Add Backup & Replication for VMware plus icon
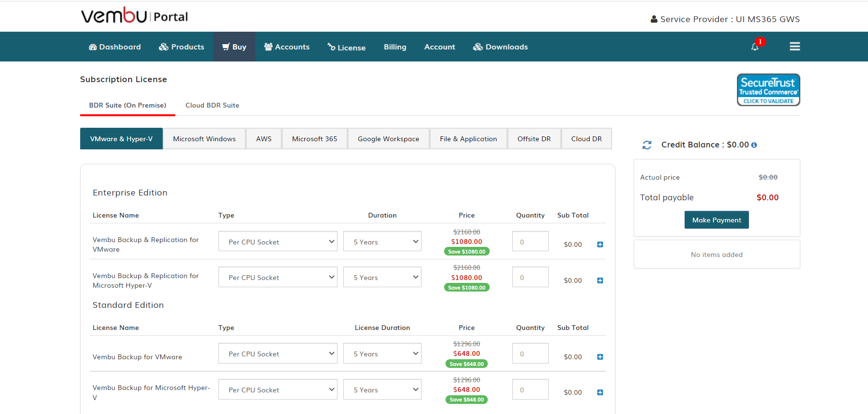 tap(600, 244)
